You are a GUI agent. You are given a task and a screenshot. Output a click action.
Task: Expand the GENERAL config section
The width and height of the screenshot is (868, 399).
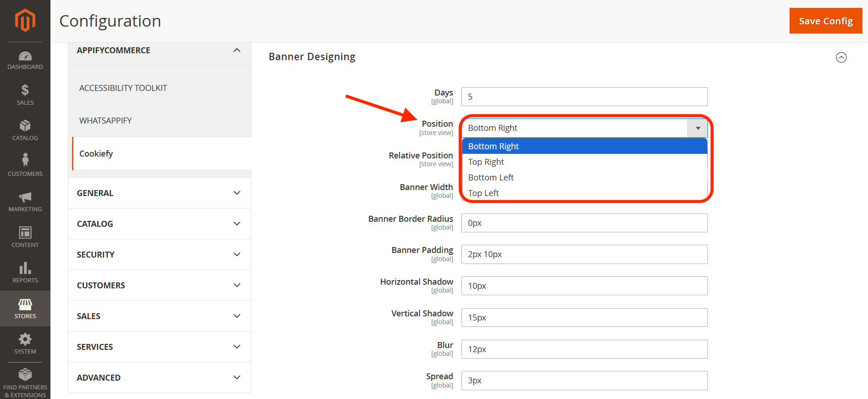click(x=160, y=193)
